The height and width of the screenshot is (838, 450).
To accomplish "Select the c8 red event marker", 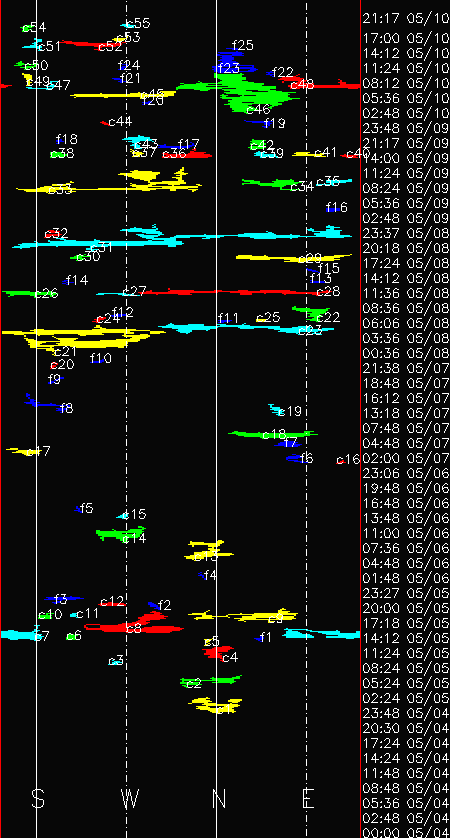I will (x=136, y=624).
